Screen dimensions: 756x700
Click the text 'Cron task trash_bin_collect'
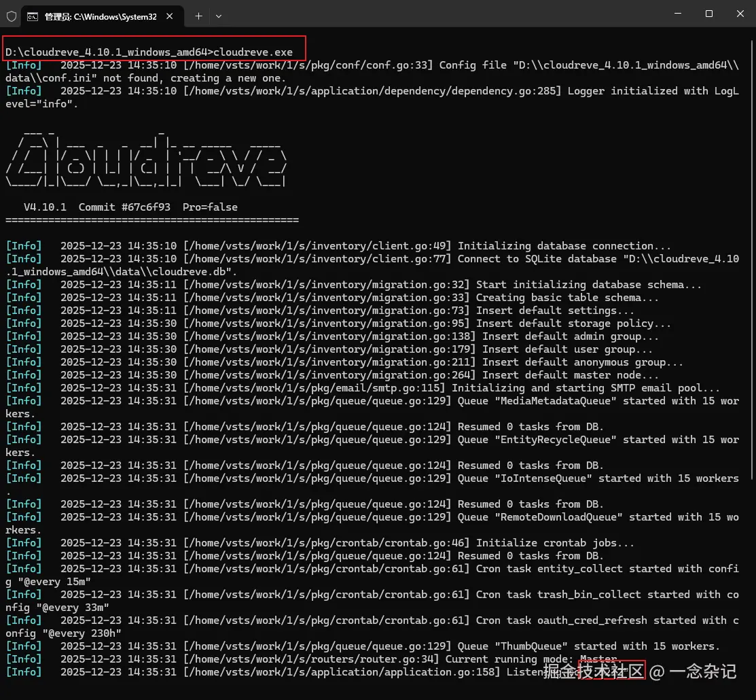click(558, 595)
